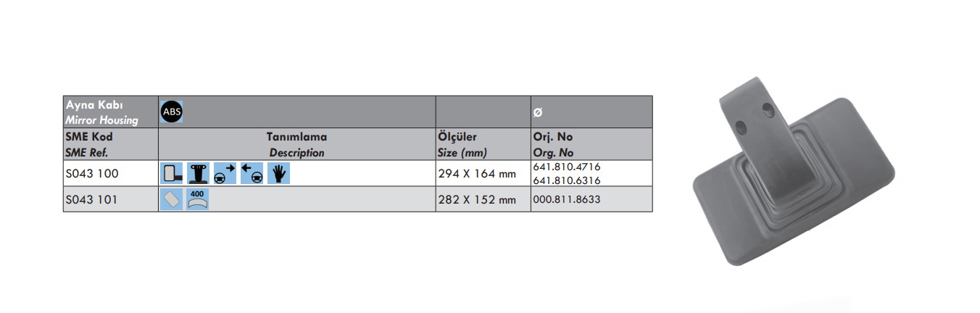Click the Ayna Kabı Mirror Housing title cell
The image size is (980, 313).
(x=101, y=112)
